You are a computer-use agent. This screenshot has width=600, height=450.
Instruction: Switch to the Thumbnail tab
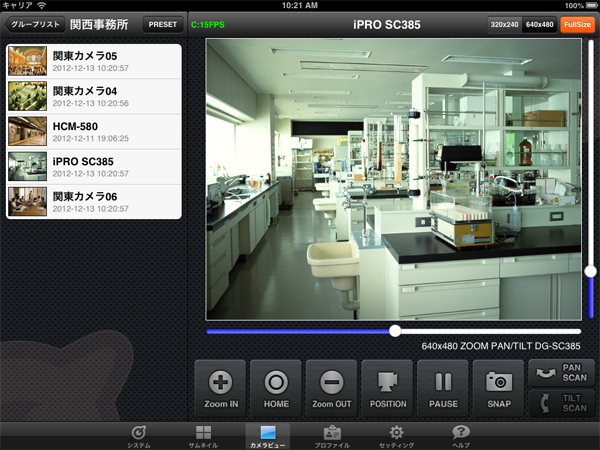click(x=203, y=436)
